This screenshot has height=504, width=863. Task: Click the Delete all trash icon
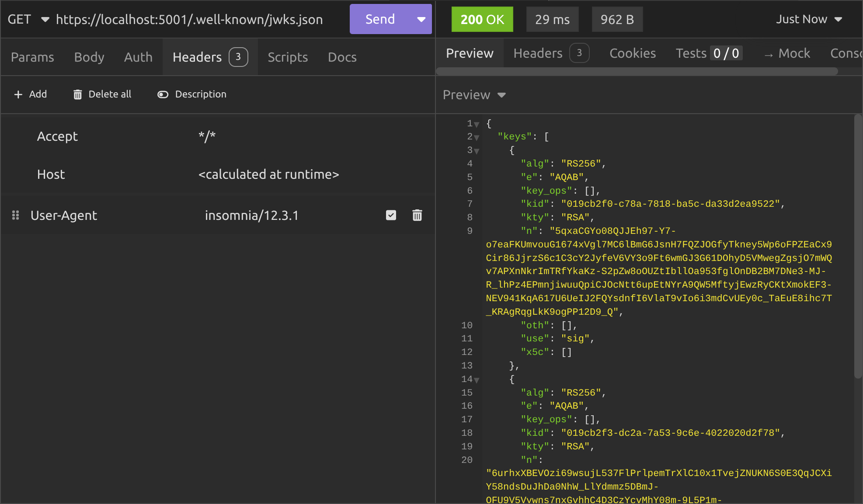pyautogui.click(x=78, y=94)
